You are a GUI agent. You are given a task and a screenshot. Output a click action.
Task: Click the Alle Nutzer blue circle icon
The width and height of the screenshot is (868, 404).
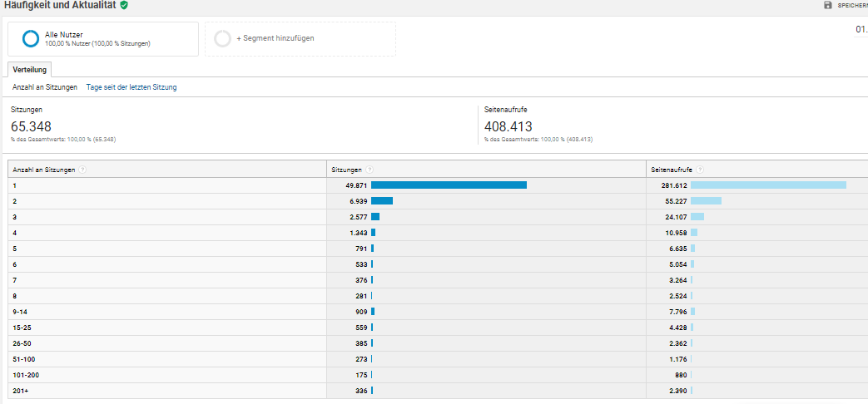pos(31,39)
